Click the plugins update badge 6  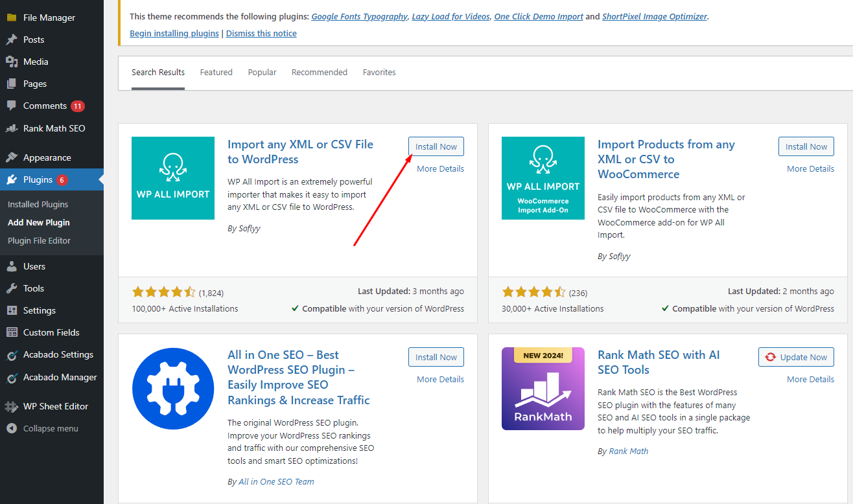click(62, 179)
